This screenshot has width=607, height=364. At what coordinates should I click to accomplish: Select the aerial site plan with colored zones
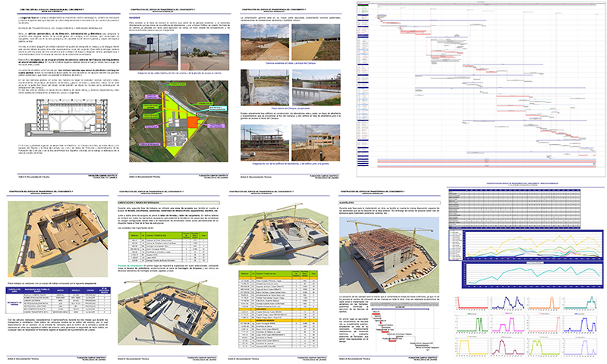[x=179, y=121]
